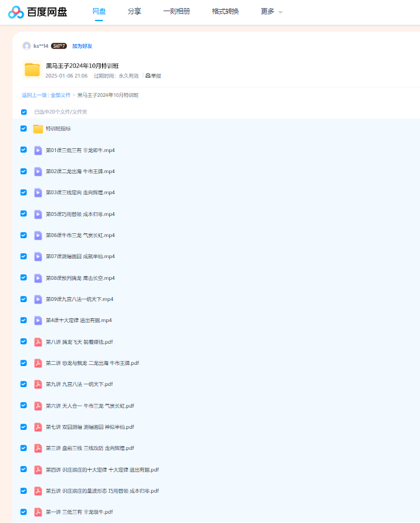
Task: Click the 返回上一级 breadcrumb link
Action: [x=34, y=95]
